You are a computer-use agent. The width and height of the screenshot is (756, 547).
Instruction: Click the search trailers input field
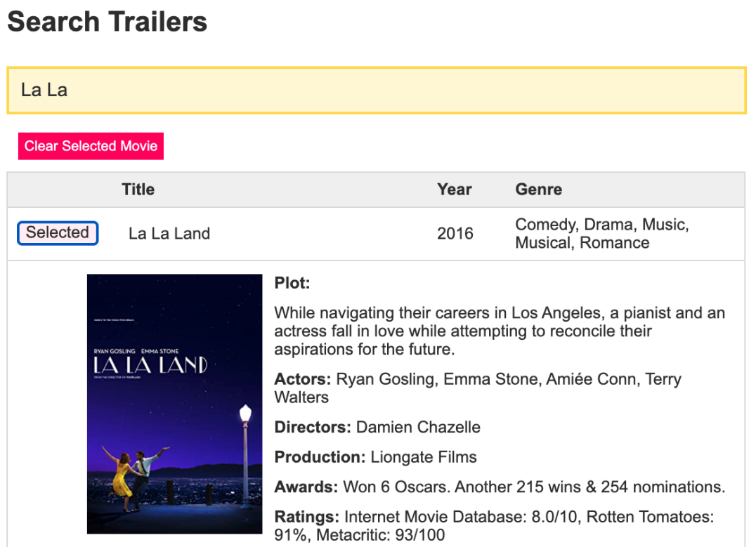pos(376,91)
